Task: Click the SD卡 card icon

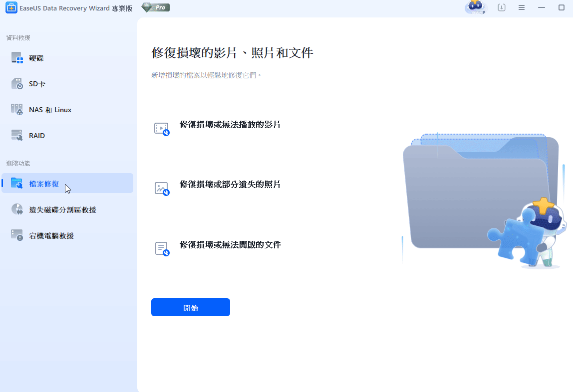Action: (x=17, y=84)
